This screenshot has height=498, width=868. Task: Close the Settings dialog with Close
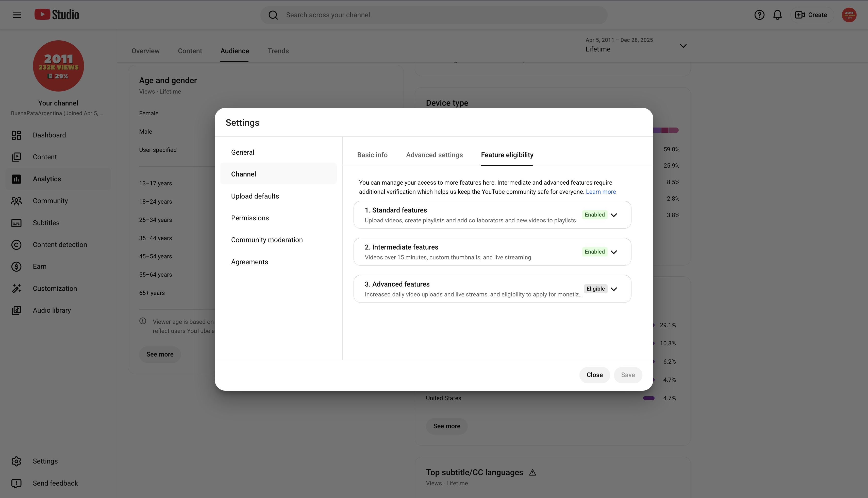click(x=594, y=375)
